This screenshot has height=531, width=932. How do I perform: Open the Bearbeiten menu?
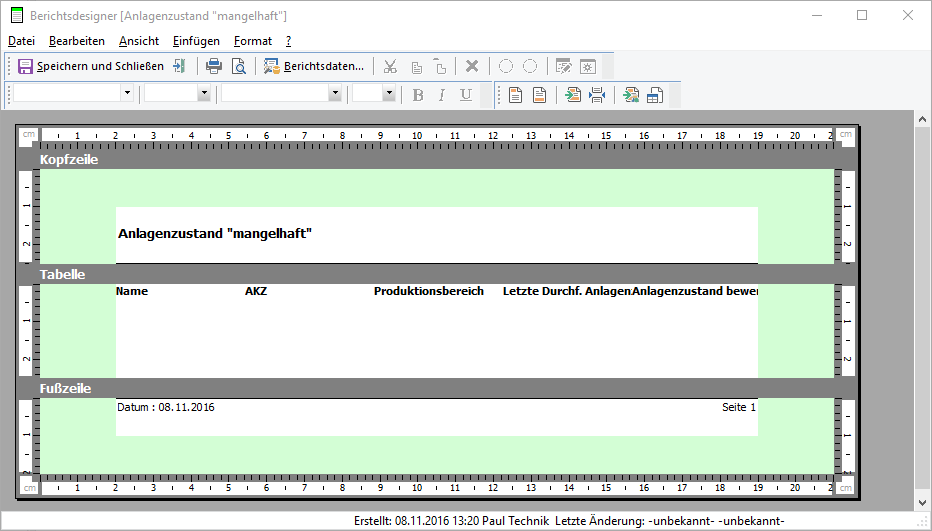(77, 41)
